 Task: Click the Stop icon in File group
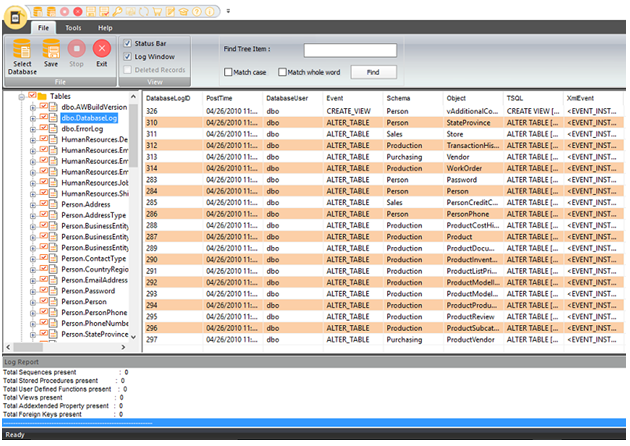pyautogui.click(x=76, y=48)
